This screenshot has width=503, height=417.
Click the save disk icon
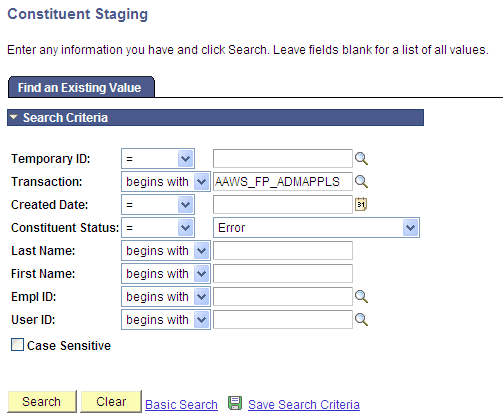pyautogui.click(x=235, y=403)
